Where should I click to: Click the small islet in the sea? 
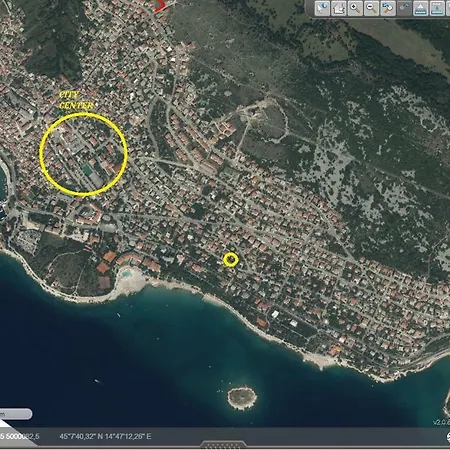tap(242, 398)
